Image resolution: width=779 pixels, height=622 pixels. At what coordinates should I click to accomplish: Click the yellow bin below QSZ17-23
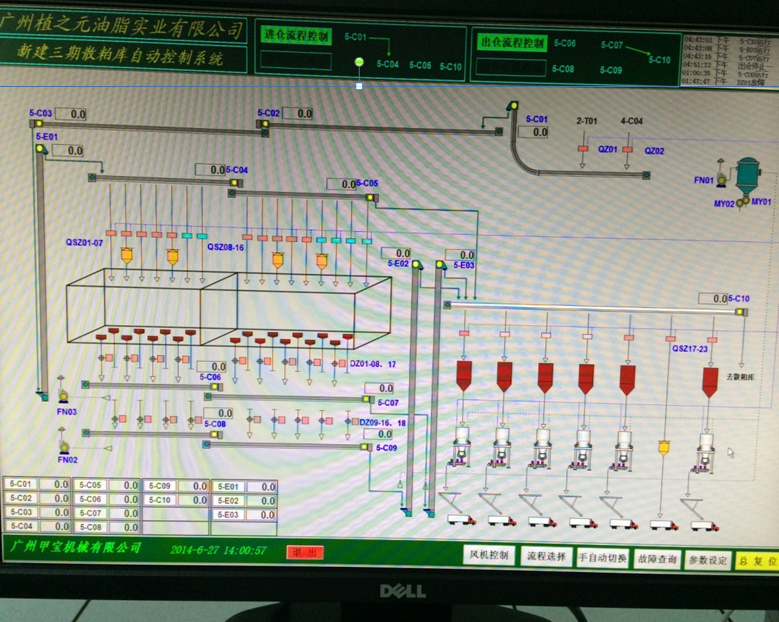[663, 447]
